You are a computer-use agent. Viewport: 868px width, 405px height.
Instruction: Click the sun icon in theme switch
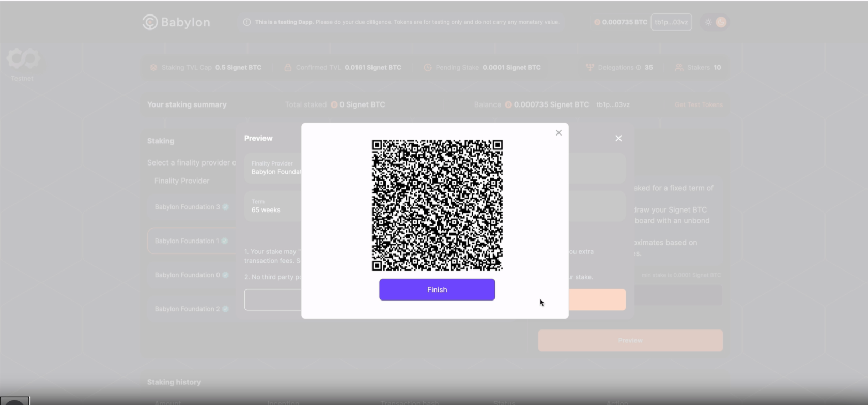click(x=708, y=22)
